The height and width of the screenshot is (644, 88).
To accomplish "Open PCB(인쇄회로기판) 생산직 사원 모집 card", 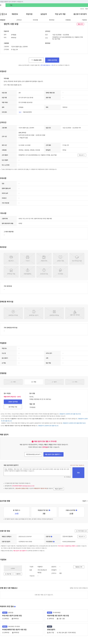I will click(x=22, y=630).
